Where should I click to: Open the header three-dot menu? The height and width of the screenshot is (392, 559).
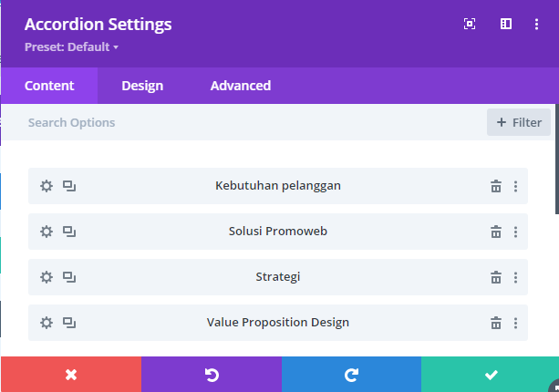tap(536, 24)
